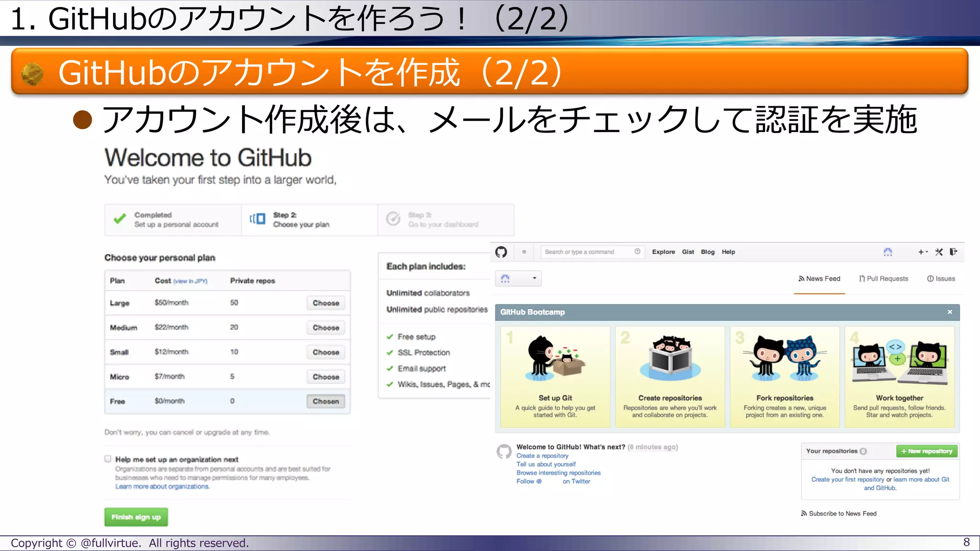Close the GitHub Bootcamp panel
The height and width of the screenshot is (551, 980).
pyautogui.click(x=950, y=312)
